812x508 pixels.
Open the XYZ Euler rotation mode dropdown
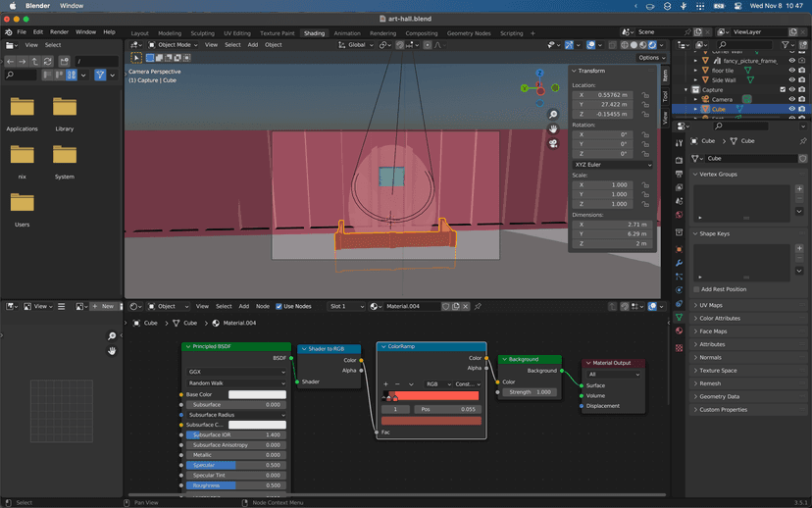tap(613, 165)
